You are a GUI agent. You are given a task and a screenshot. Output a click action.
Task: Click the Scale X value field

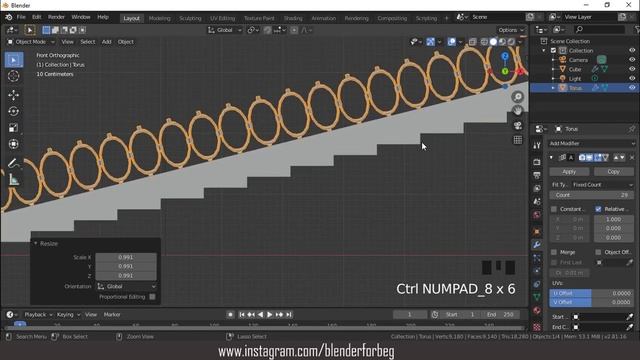(126, 257)
